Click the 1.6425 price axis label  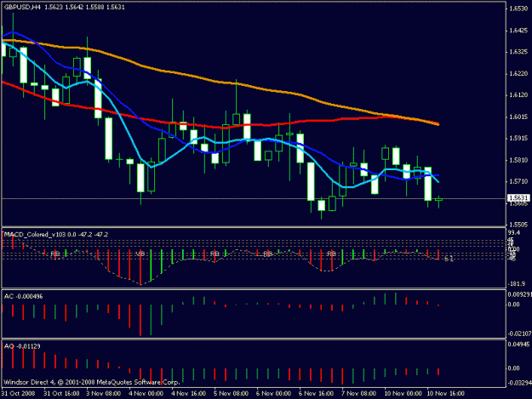point(518,31)
